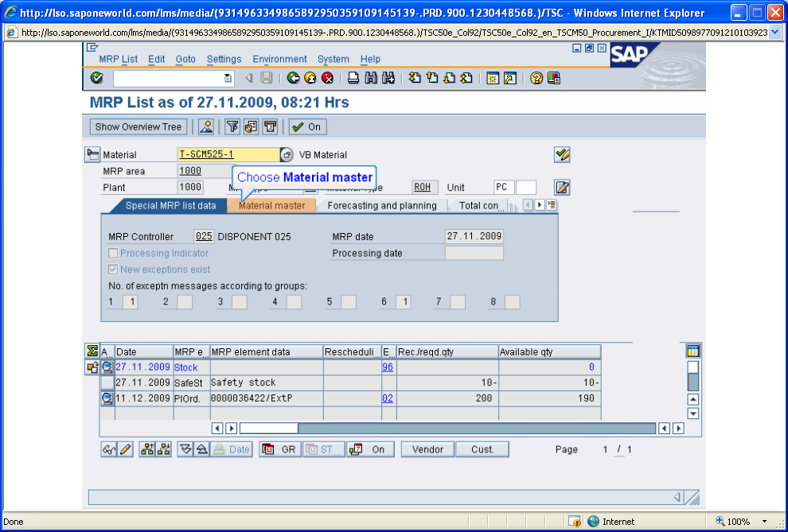Image resolution: width=788 pixels, height=532 pixels.
Task: Click the Generate Shortcut icon
Action: (x=510, y=78)
